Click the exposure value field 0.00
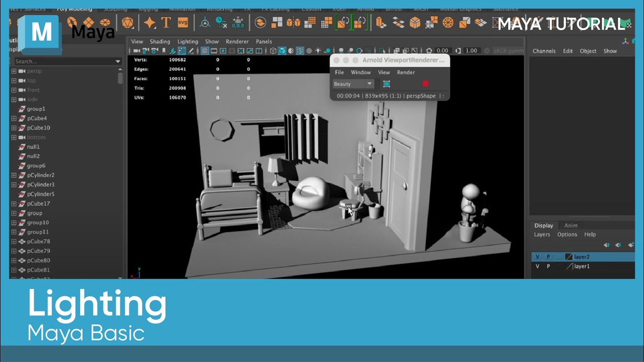Image resolution: width=644 pixels, height=362 pixels. (x=442, y=51)
